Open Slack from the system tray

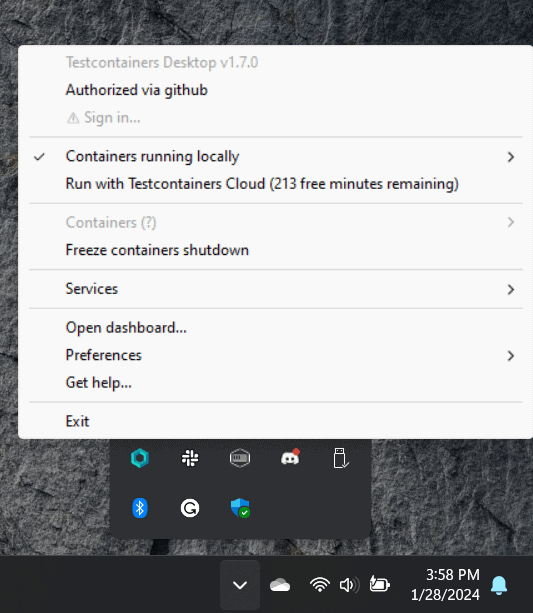(x=190, y=458)
